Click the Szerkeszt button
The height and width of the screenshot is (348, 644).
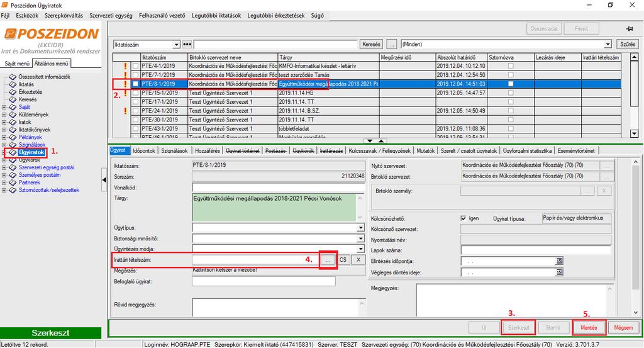point(518,327)
